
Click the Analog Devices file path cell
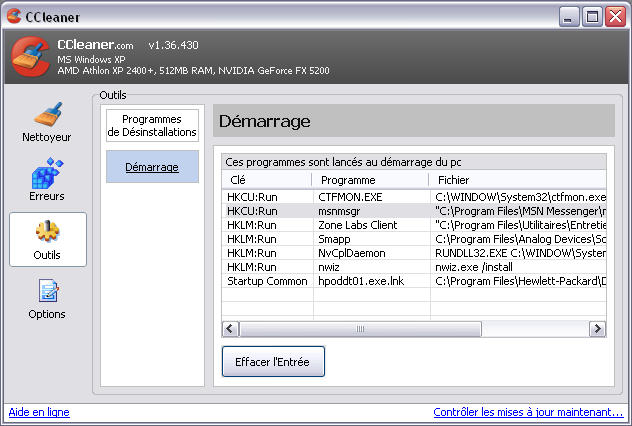tap(520, 239)
